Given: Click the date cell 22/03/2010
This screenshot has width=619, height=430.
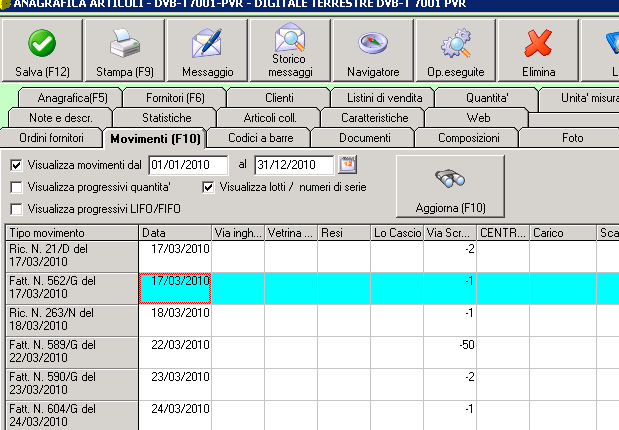Looking at the screenshot, I should coord(175,352).
